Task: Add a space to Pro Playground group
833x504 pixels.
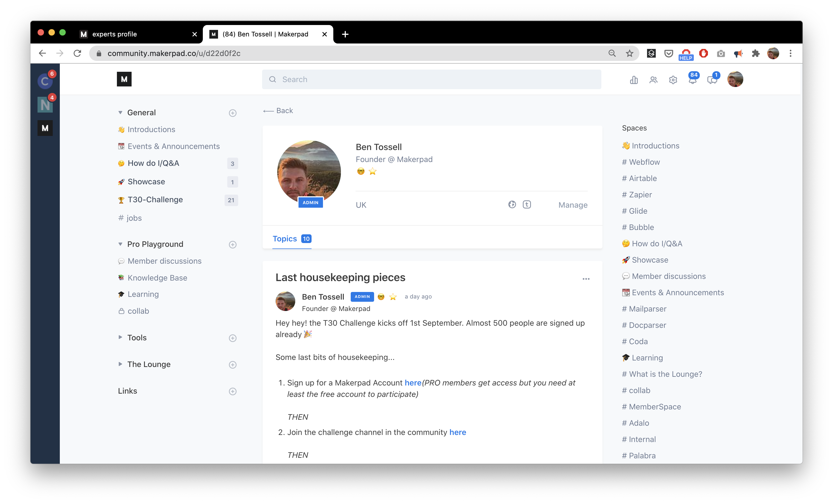Action: pyautogui.click(x=233, y=244)
